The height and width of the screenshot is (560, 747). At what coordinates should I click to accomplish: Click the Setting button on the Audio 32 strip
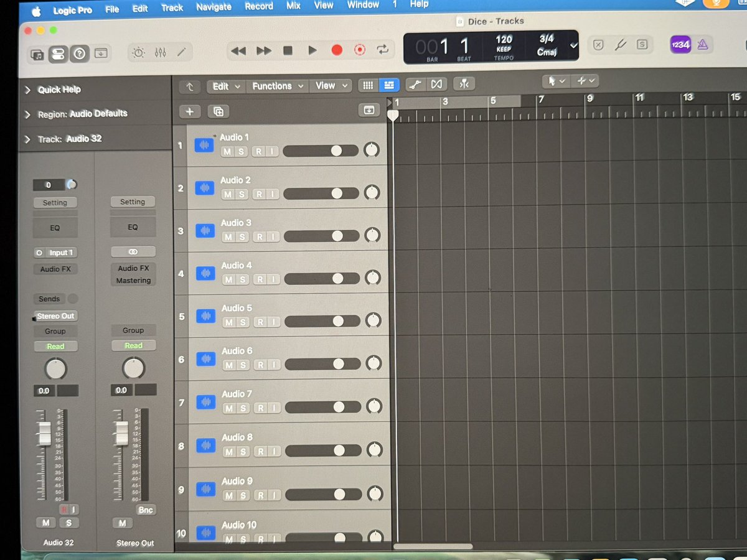(x=55, y=203)
